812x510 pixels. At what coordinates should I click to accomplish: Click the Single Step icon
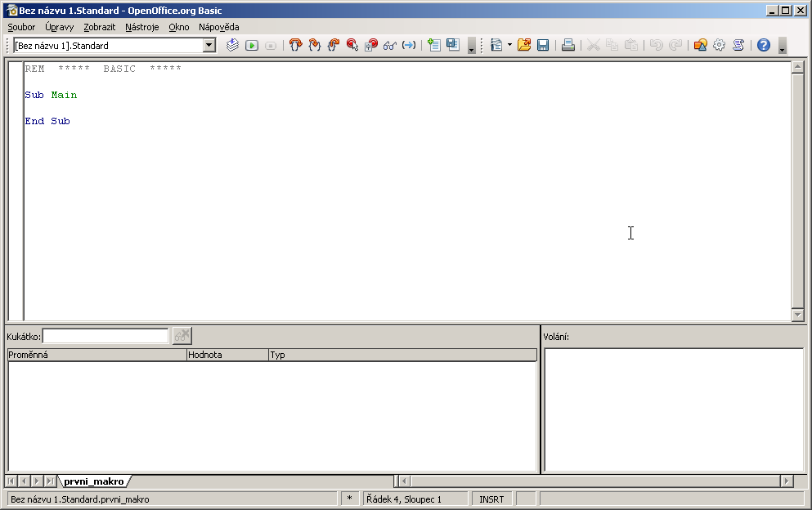(314, 46)
